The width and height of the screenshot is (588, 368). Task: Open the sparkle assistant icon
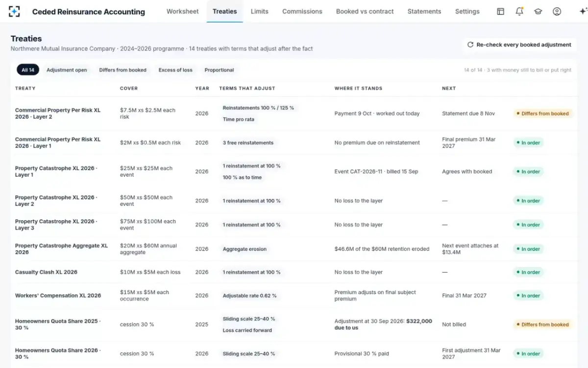tap(583, 11)
